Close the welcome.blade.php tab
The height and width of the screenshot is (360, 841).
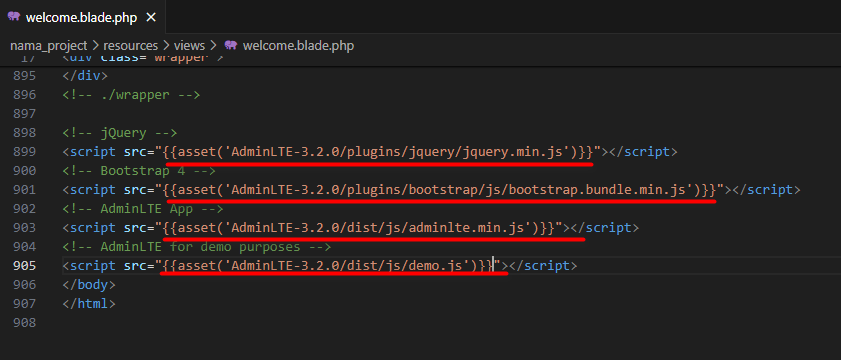click(x=151, y=18)
